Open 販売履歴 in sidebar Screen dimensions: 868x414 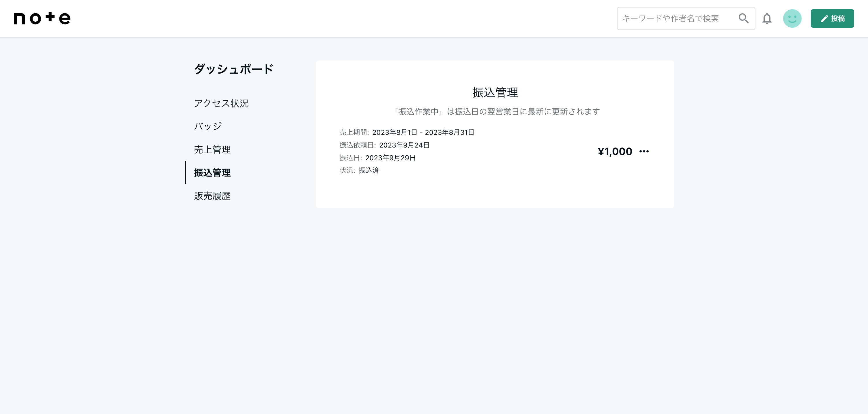[x=212, y=196]
